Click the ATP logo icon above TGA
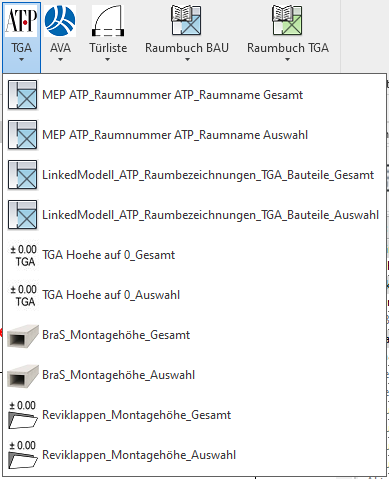This screenshot has height=479, width=389. [21, 20]
